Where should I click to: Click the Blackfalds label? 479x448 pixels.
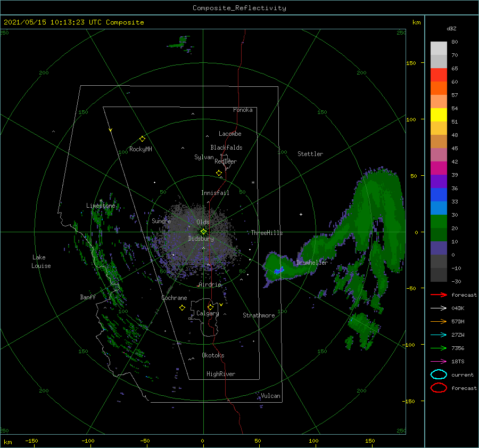(226, 148)
